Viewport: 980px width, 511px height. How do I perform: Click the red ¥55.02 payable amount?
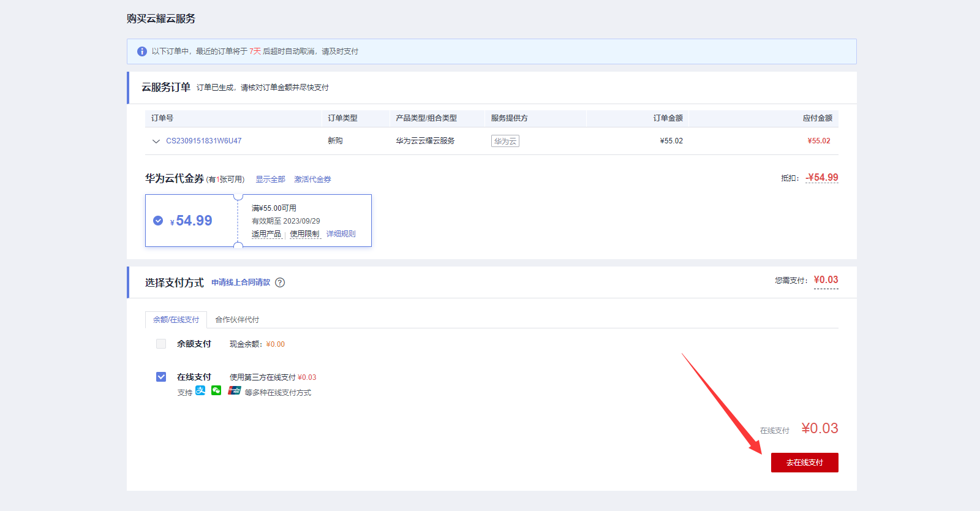pyautogui.click(x=819, y=141)
